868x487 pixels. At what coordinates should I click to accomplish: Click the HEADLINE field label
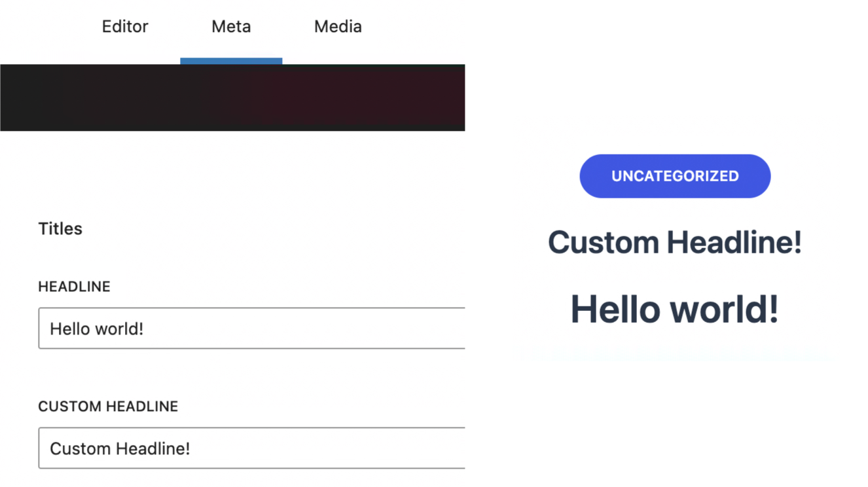click(x=74, y=287)
